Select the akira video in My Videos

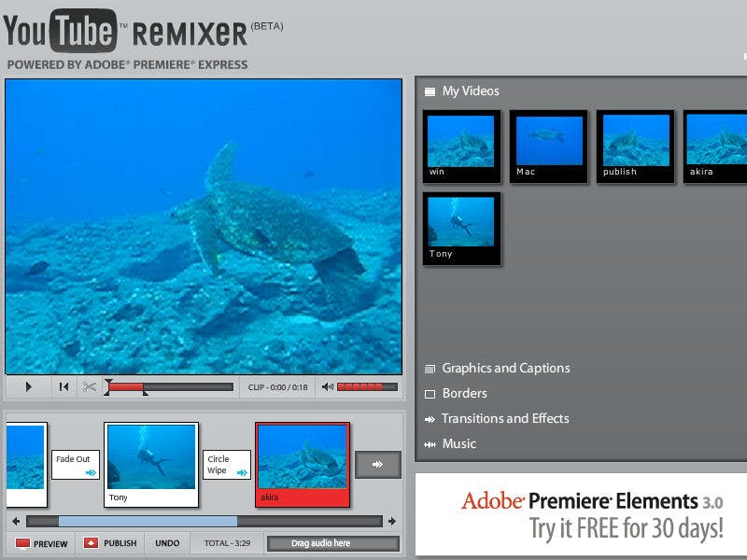(x=715, y=147)
